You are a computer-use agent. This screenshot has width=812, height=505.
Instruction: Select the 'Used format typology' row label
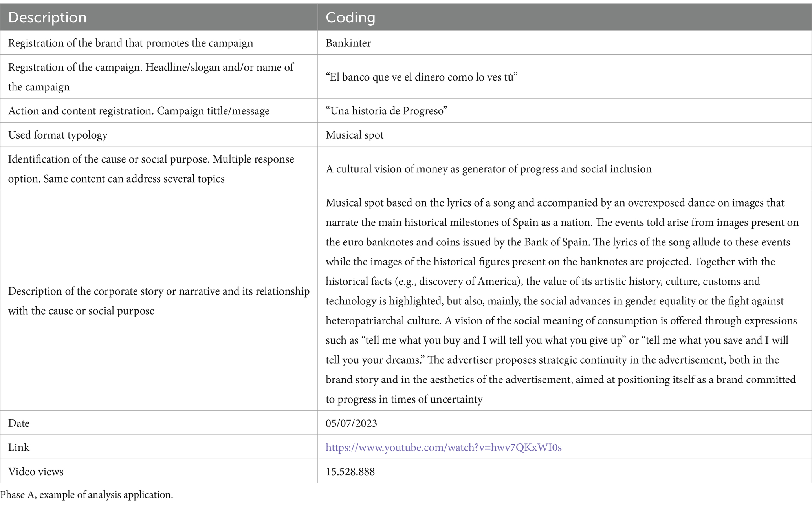(58, 135)
